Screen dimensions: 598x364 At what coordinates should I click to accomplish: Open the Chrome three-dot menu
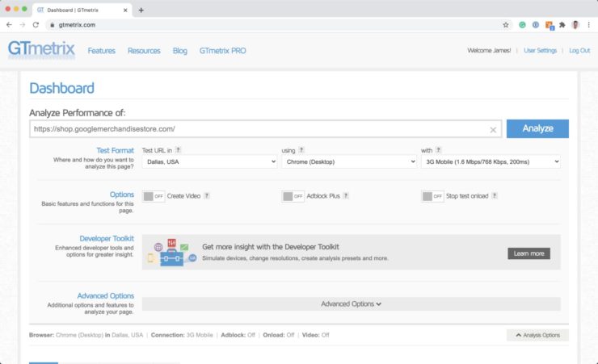pos(589,25)
